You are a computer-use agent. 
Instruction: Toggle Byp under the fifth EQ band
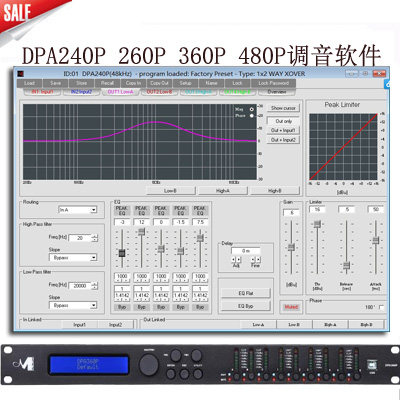point(200,307)
